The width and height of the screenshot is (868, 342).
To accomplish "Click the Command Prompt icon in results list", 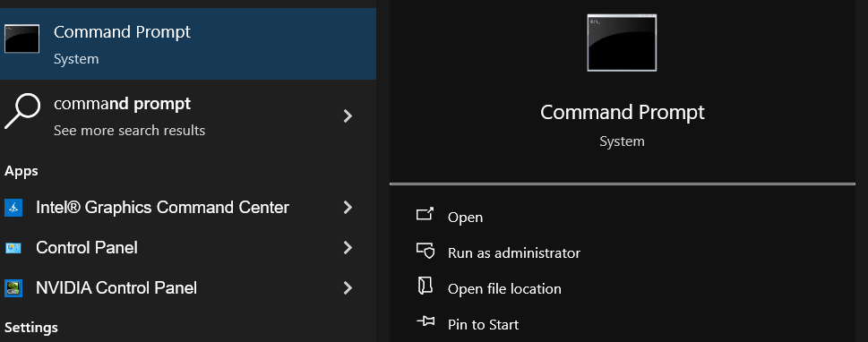I will [21, 38].
